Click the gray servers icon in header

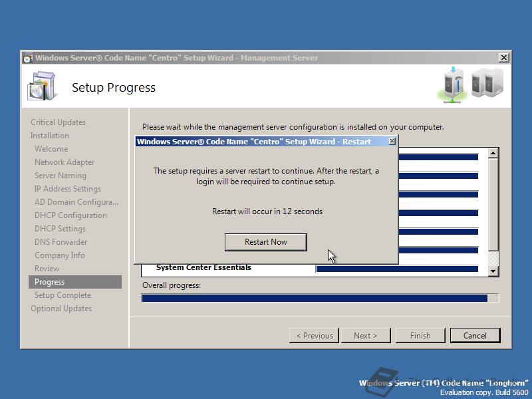tap(487, 82)
